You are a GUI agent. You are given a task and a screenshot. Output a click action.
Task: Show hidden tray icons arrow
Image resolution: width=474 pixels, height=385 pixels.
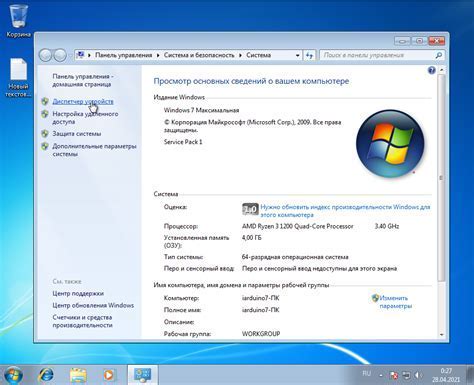tap(381, 376)
